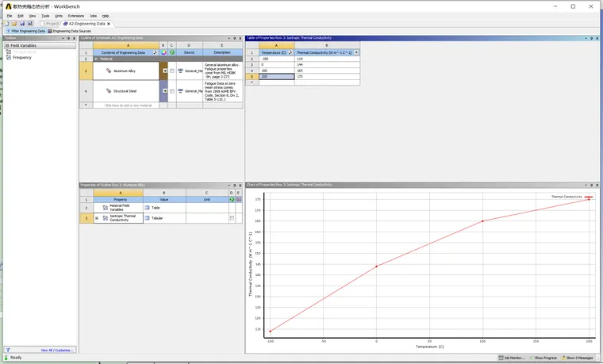This screenshot has width=603, height=364.
Task: Pin the Outline of Schematic panel
Action: (x=235, y=38)
